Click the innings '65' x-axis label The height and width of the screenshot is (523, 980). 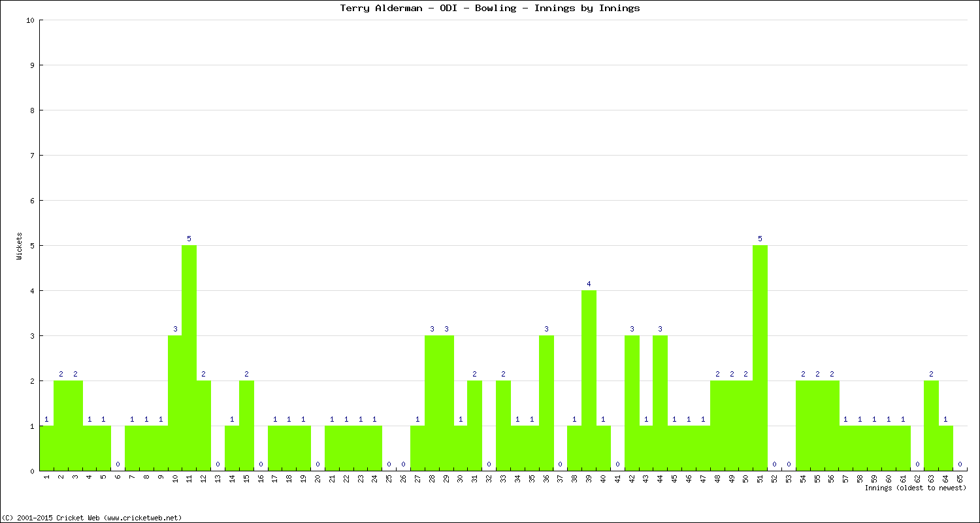[960, 479]
